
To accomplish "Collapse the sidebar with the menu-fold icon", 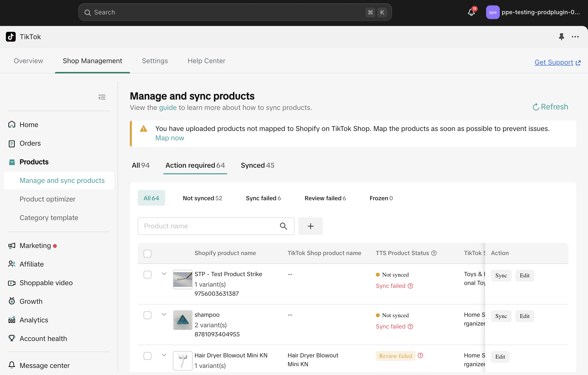I will tap(102, 97).
